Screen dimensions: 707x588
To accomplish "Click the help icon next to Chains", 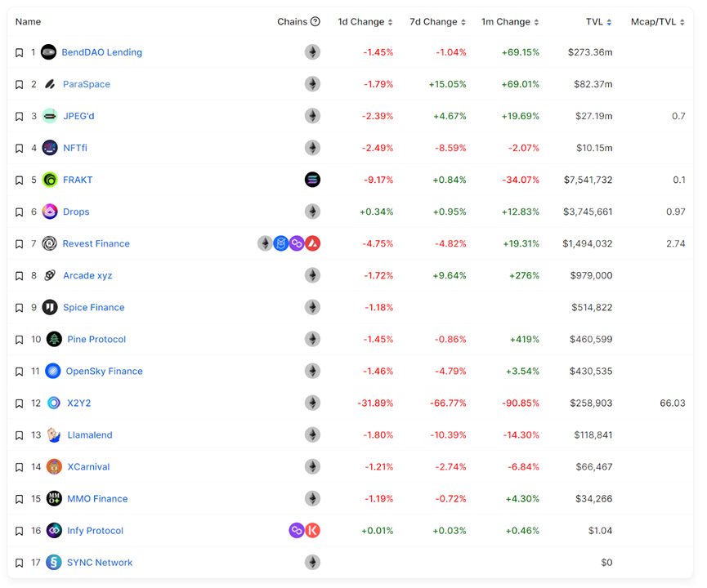I will [315, 22].
